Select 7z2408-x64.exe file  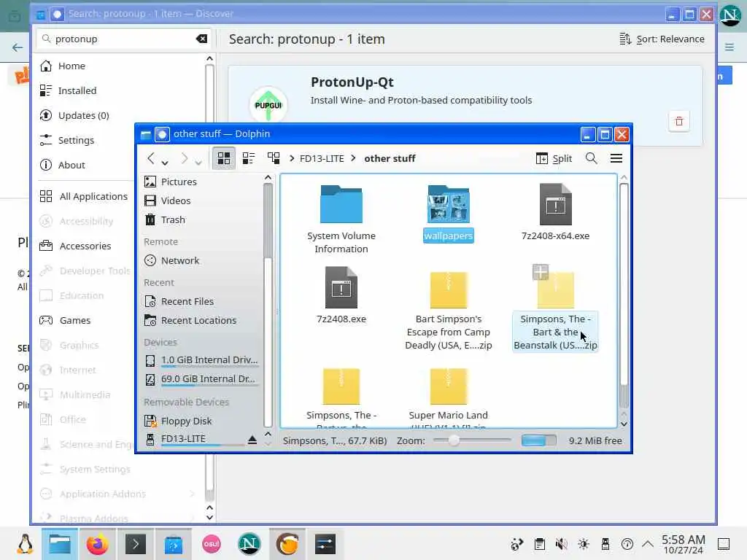(x=555, y=212)
